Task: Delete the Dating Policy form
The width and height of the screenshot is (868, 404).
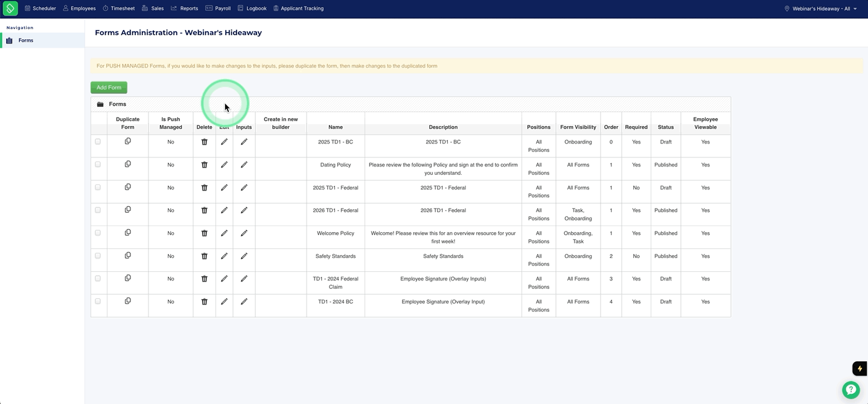Action: point(204,165)
